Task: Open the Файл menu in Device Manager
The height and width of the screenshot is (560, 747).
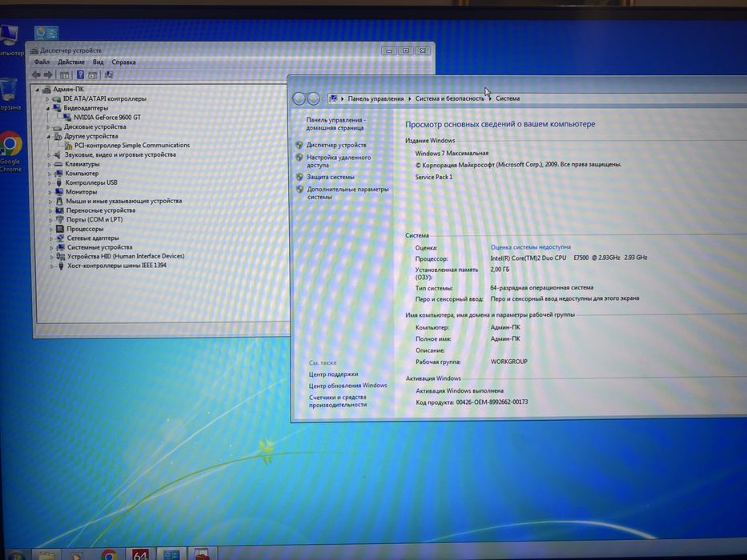Action: coord(42,62)
